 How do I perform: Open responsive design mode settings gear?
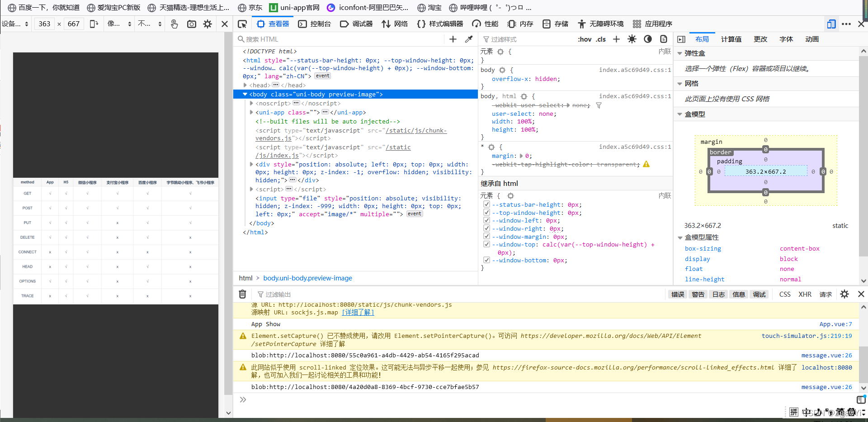pos(208,24)
